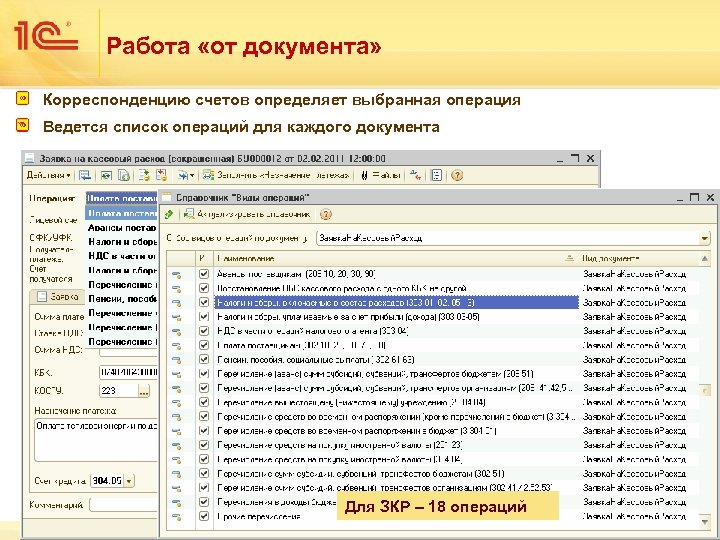The width and height of the screenshot is (720, 540).
Task: Click the green pencil edit icon in Справочник
Action: pyautogui.click(x=169, y=214)
